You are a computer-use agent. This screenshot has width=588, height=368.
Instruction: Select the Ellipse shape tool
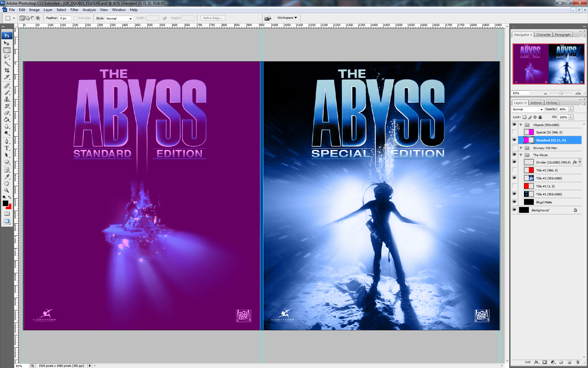click(x=7, y=162)
